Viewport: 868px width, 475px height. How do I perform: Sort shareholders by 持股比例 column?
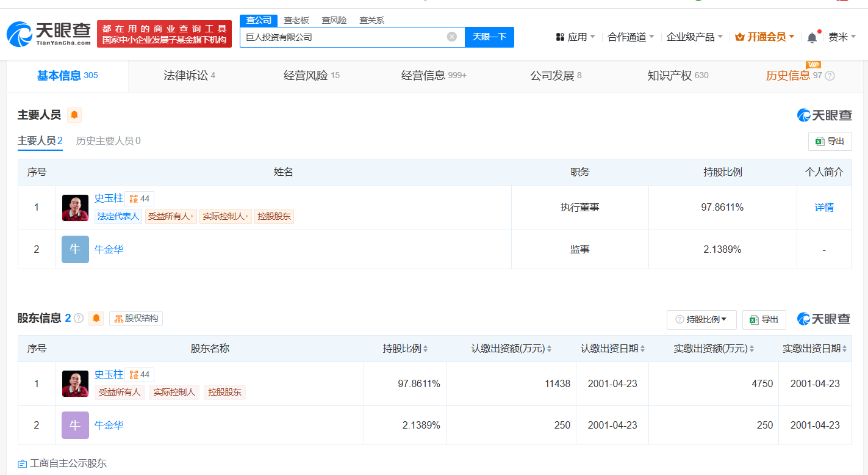425,349
